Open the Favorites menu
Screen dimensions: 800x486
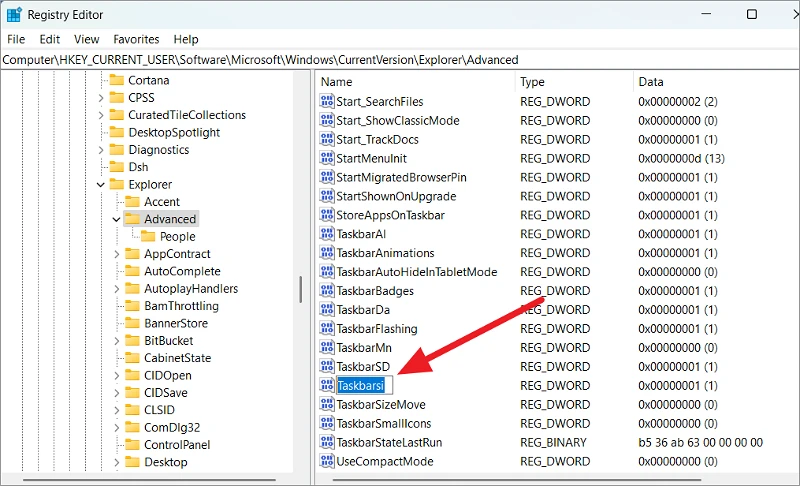tap(136, 39)
